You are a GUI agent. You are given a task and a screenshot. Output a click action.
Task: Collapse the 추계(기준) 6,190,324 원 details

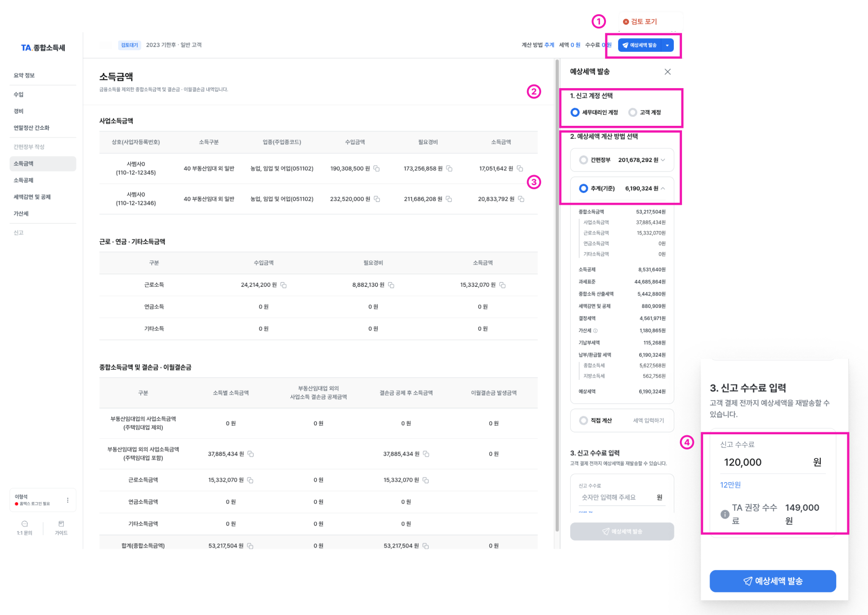[663, 188]
